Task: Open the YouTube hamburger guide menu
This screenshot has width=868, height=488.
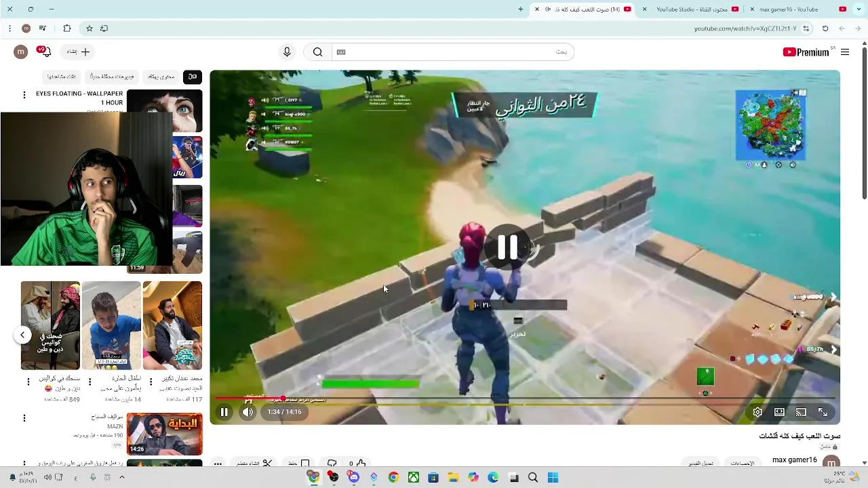Action: pos(845,52)
